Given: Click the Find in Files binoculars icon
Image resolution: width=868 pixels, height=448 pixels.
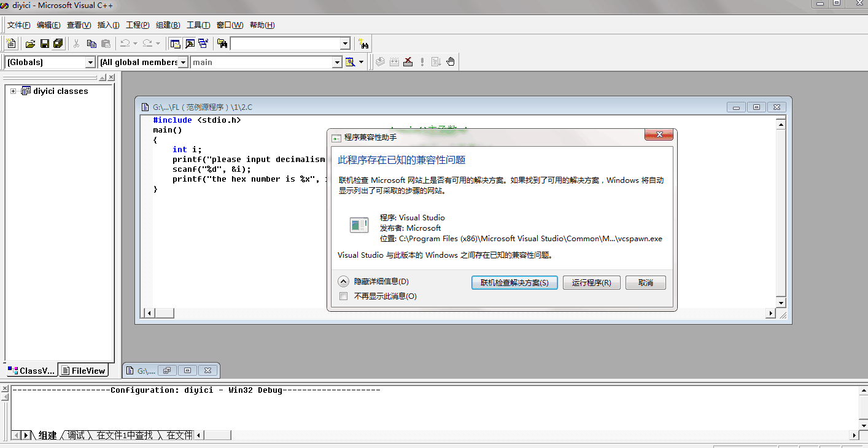Looking at the screenshot, I should click(x=222, y=44).
